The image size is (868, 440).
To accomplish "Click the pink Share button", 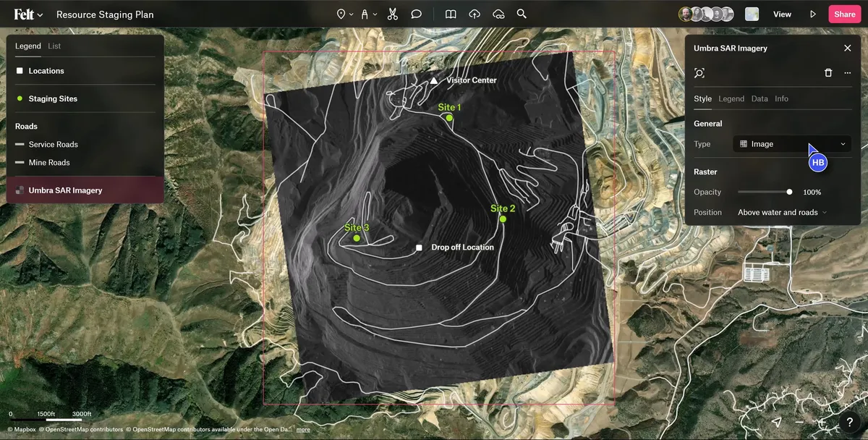I will click(844, 14).
